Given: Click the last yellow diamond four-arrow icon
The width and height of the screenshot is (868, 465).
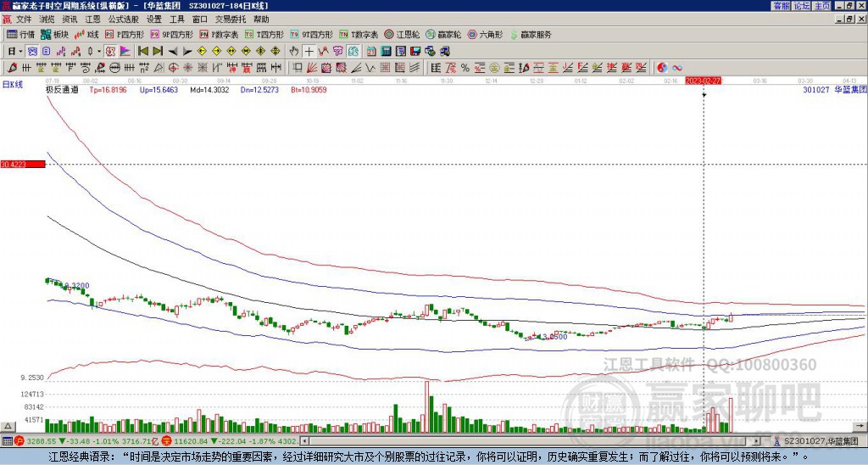Looking at the screenshot, I should (x=275, y=52).
